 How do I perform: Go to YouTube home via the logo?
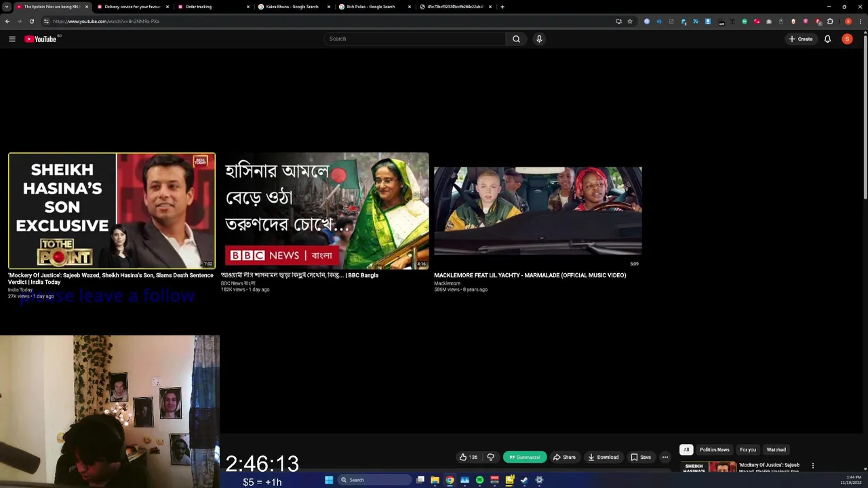click(41, 39)
